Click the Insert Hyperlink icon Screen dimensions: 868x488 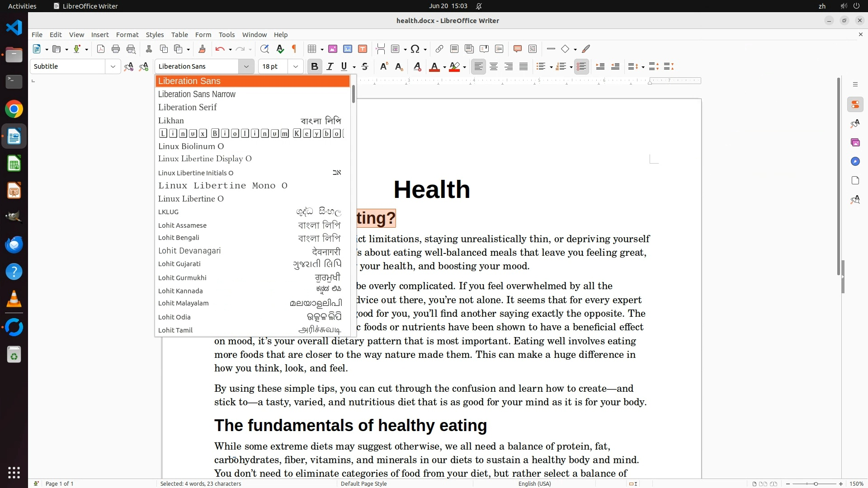[439, 49]
